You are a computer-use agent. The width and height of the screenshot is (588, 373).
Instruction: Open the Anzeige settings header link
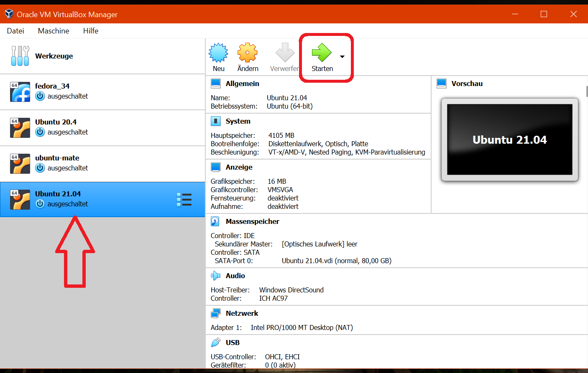[239, 167]
